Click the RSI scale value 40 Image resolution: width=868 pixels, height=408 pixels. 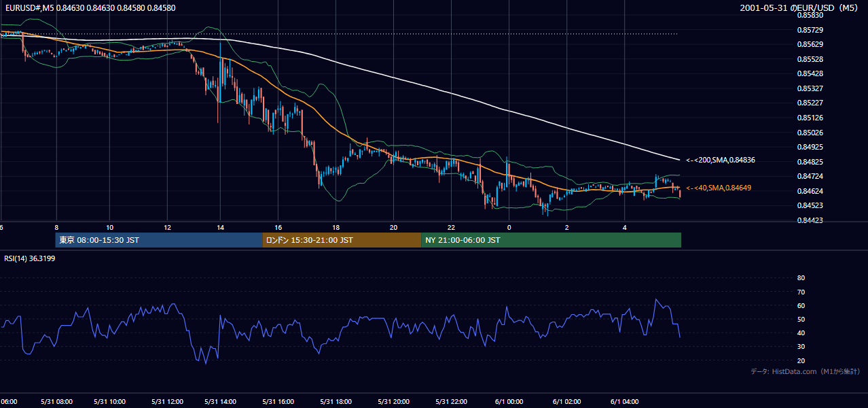pyautogui.click(x=801, y=333)
